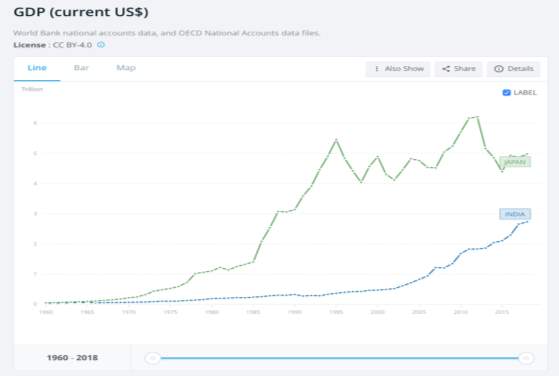Click the dots icon in Also Show
The image size is (559, 376).
(x=376, y=69)
